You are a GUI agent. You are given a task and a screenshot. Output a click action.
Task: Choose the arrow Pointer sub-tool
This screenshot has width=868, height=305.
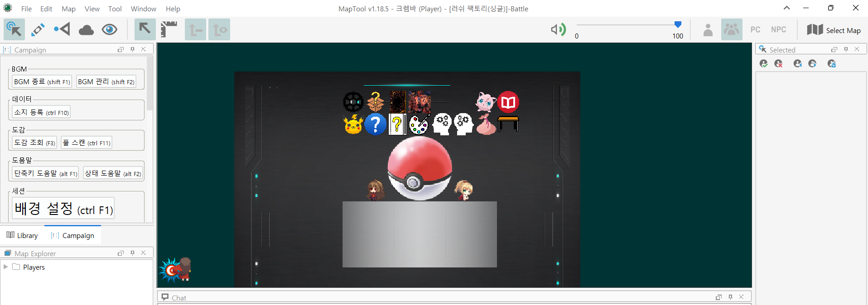point(145,29)
